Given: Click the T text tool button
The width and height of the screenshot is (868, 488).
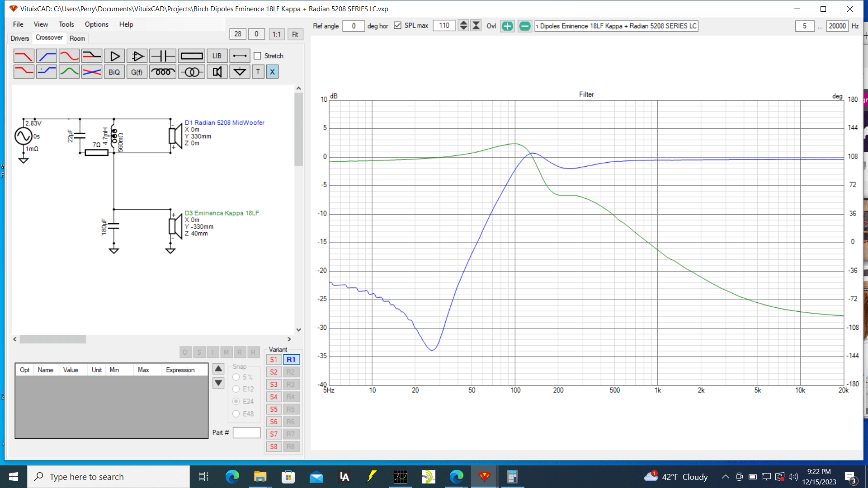Looking at the screenshot, I should point(258,72).
